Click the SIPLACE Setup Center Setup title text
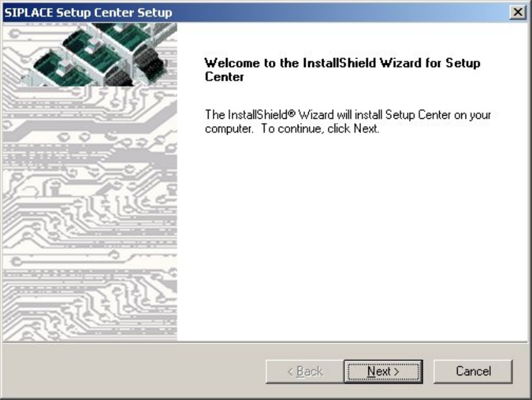532x400 pixels. pos(89,13)
